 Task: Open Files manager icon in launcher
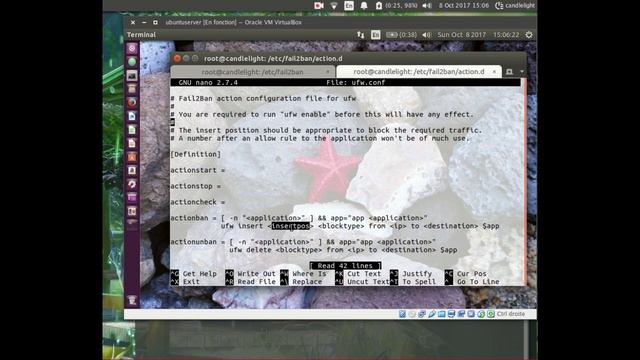point(132,89)
